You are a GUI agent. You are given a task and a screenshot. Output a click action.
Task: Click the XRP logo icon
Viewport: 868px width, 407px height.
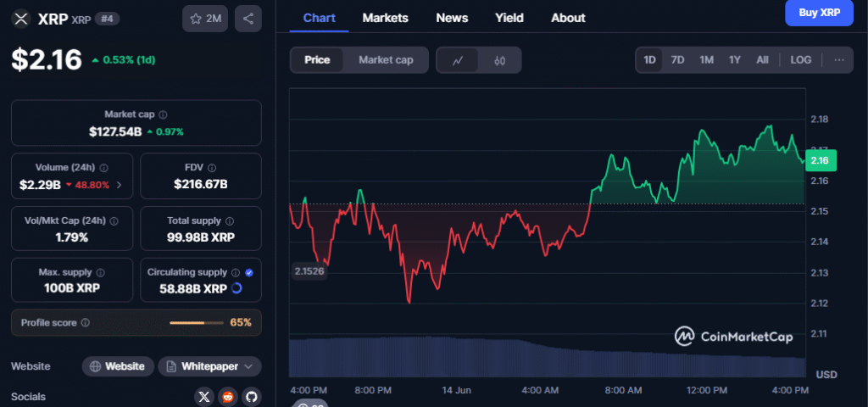tap(20, 19)
